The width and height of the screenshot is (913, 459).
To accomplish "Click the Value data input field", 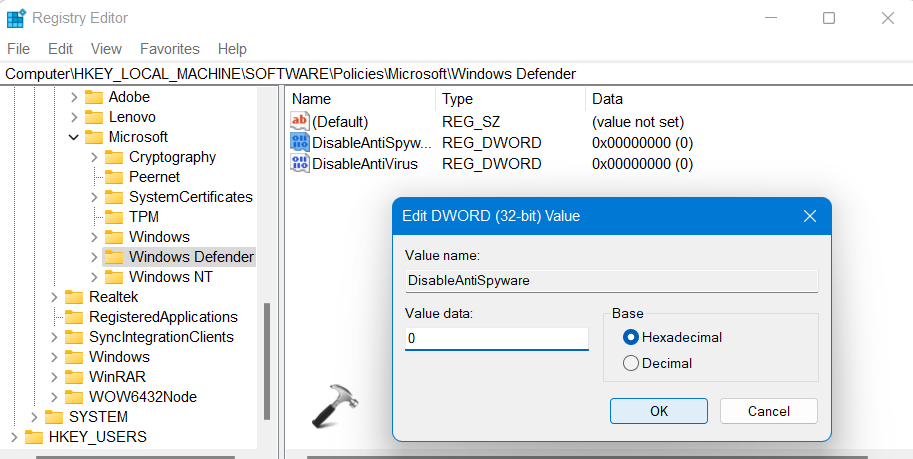I will [496, 339].
